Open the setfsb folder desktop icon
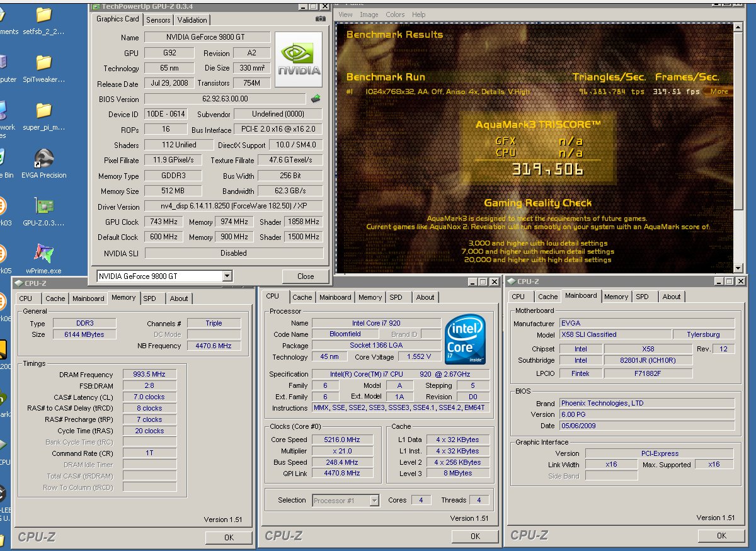Screen dimensions: 756x551 pos(43,21)
